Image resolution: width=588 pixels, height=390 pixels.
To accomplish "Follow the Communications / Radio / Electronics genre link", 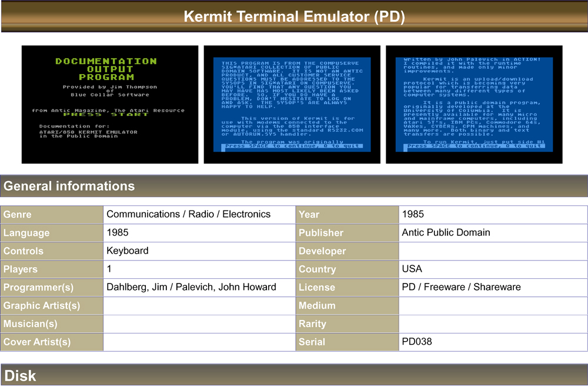I will click(188, 215).
